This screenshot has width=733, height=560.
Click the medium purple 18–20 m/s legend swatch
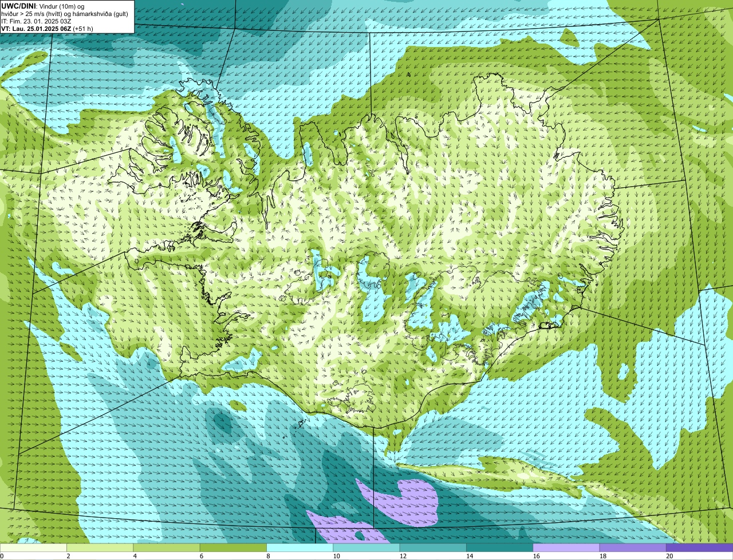click(x=633, y=547)
